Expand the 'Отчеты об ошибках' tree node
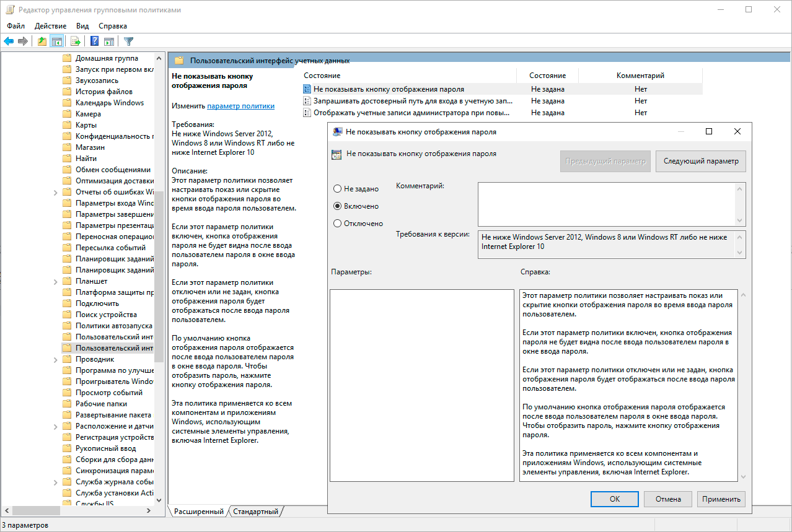 [56, 192]
